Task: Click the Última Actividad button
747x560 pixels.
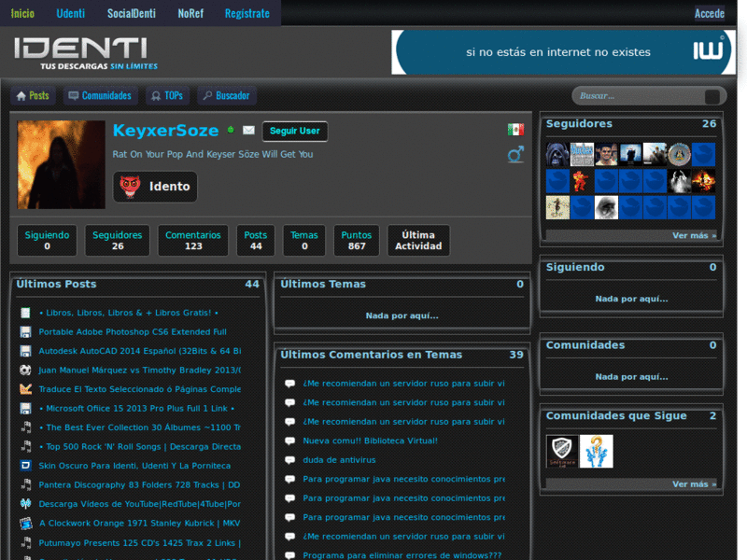Action: click(x=418, y=241)
